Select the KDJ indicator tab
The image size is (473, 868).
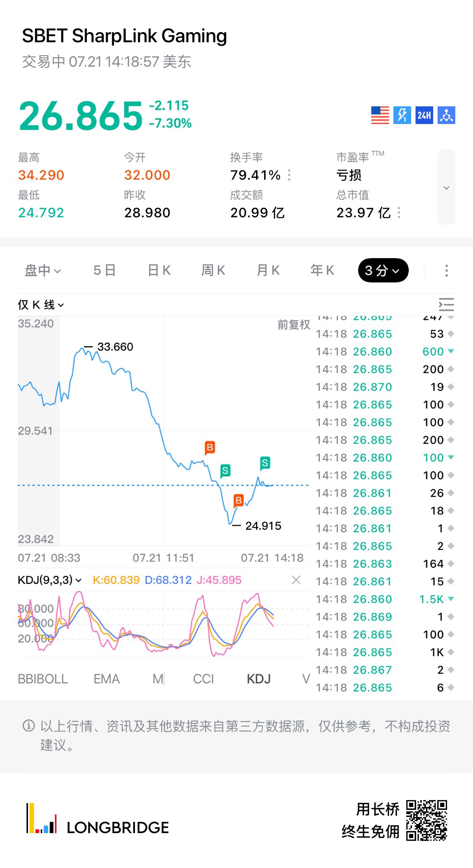258,679
